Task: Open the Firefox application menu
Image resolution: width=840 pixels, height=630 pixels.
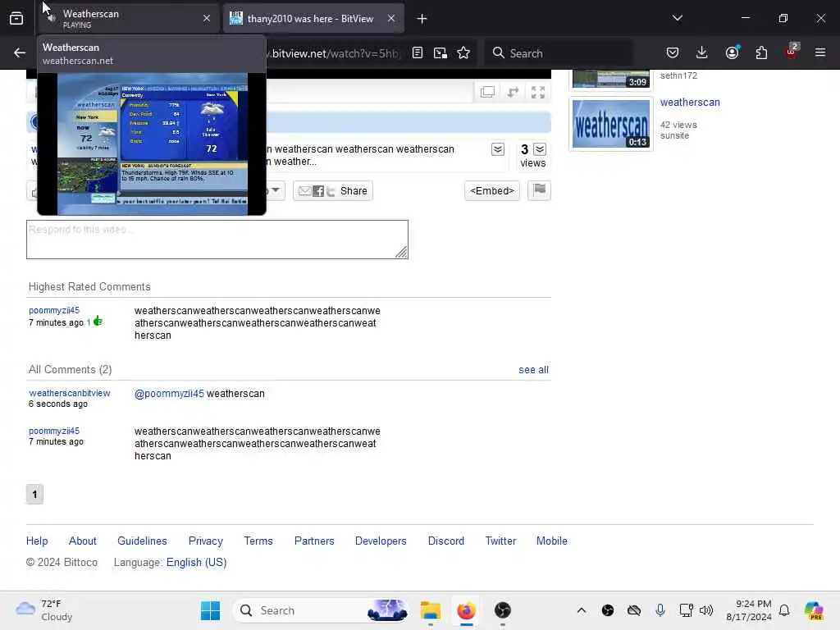Action: coord(820,52)
